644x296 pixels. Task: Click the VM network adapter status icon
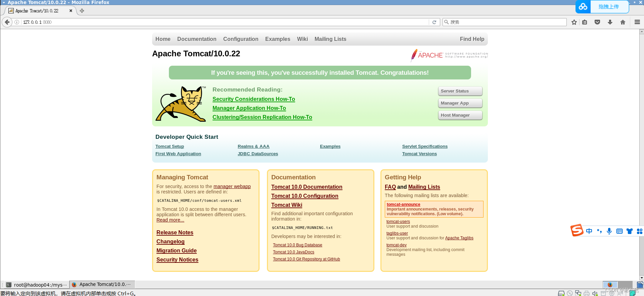pyautogui.click(x=578, y=293)
